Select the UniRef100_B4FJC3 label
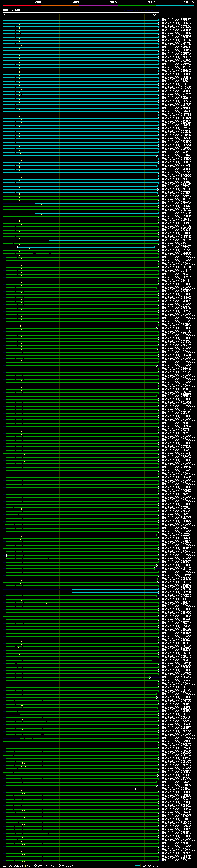 [177, 200]
